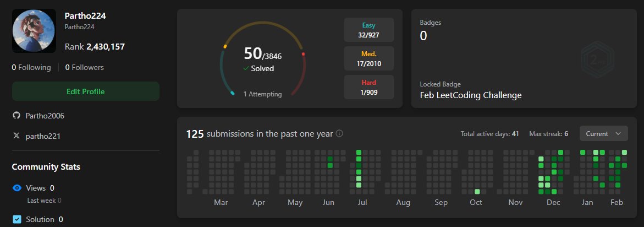Click the Dec month label on heatmap

click(x=553, y=202)
